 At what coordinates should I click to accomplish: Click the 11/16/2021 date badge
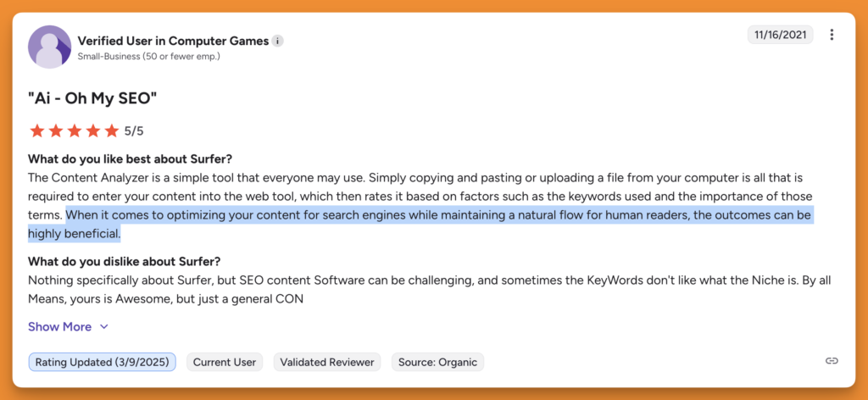point(781,35)
